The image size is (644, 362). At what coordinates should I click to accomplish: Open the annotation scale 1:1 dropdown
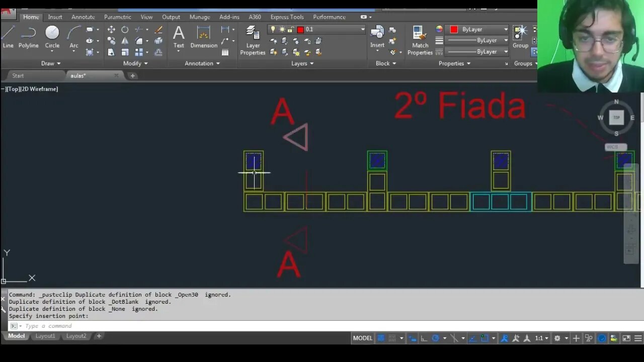pos(541,338)
